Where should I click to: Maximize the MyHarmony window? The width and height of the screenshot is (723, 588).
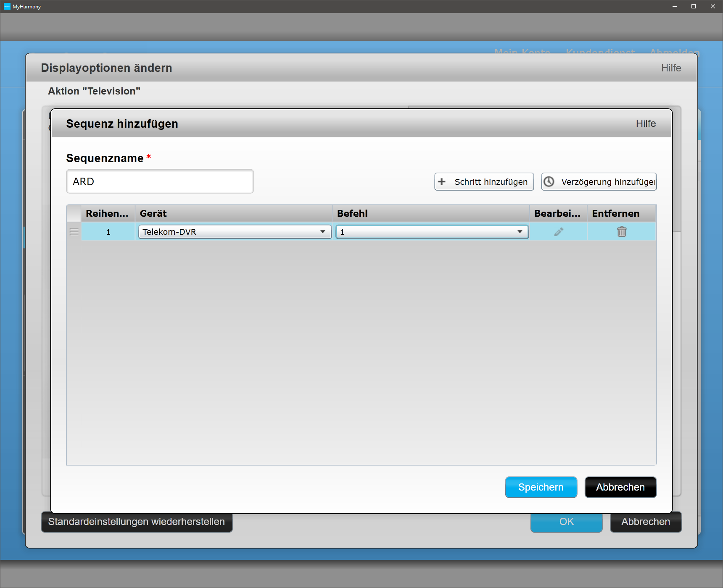(694, 6)
